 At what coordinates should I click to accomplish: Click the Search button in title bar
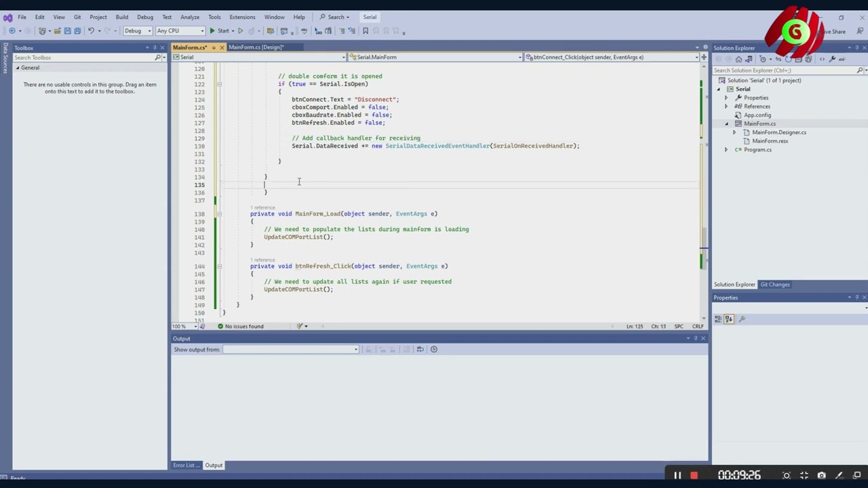coord(335,17)
